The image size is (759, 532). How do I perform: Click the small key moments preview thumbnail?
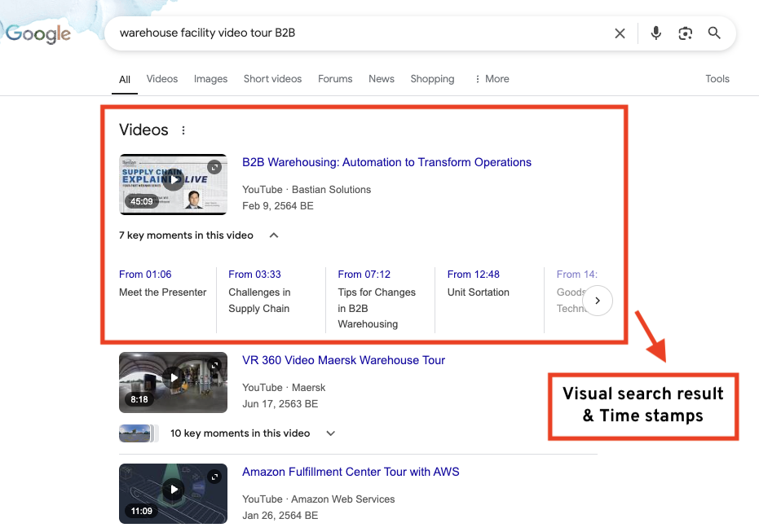coord(139,433)
